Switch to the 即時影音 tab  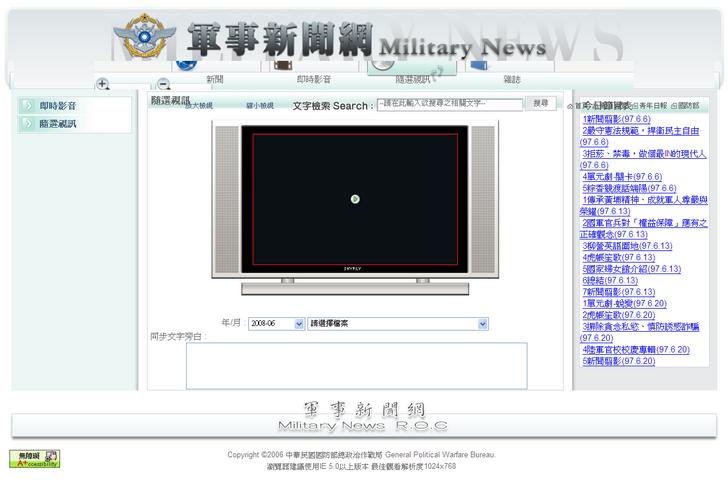(314, 79)
